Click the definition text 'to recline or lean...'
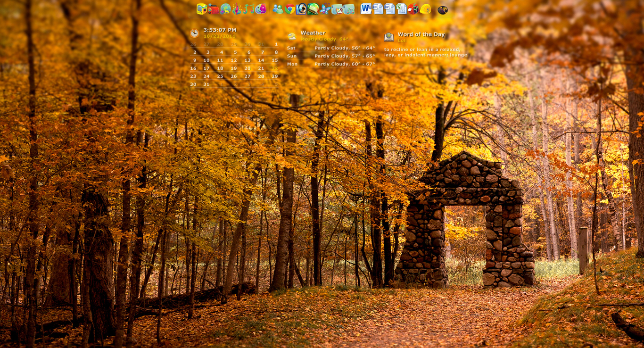 pos(426,52)
